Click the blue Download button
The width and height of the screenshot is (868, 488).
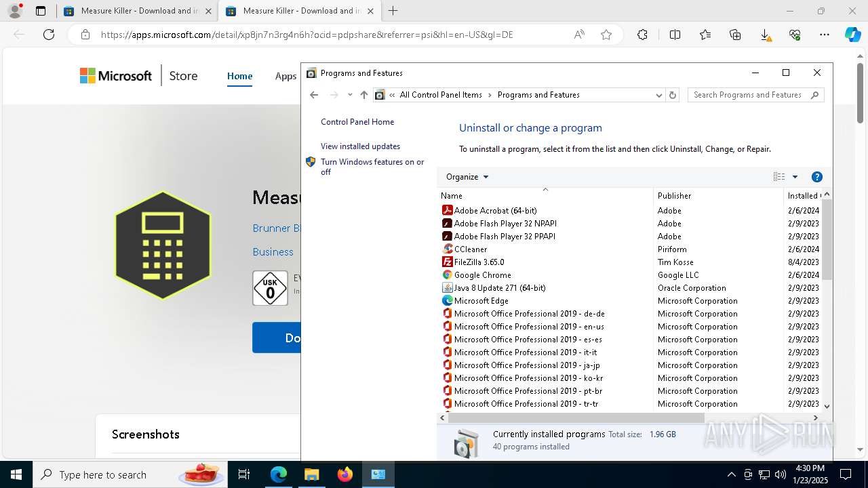(277, 338)
